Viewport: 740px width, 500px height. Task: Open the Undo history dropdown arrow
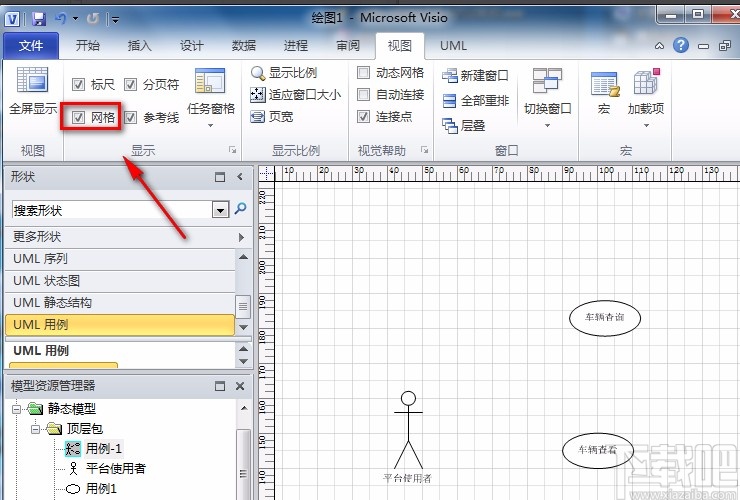click(76, 19)
